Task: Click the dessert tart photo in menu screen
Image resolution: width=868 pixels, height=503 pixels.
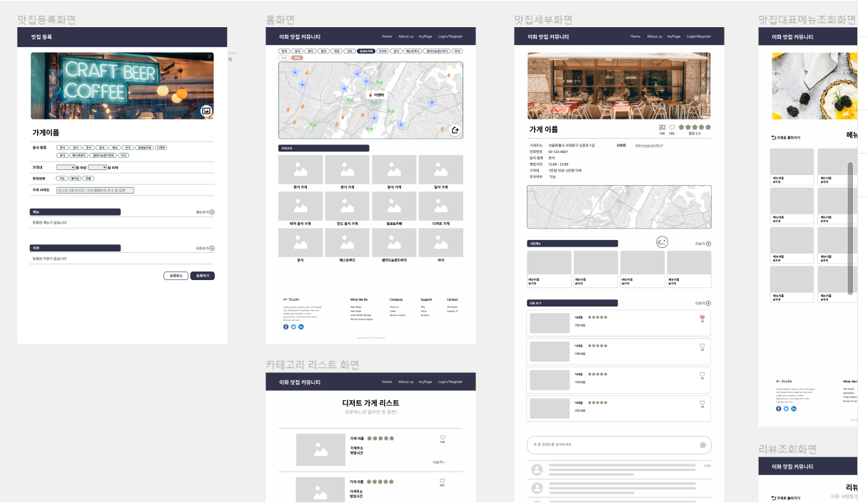Action: 814,86
